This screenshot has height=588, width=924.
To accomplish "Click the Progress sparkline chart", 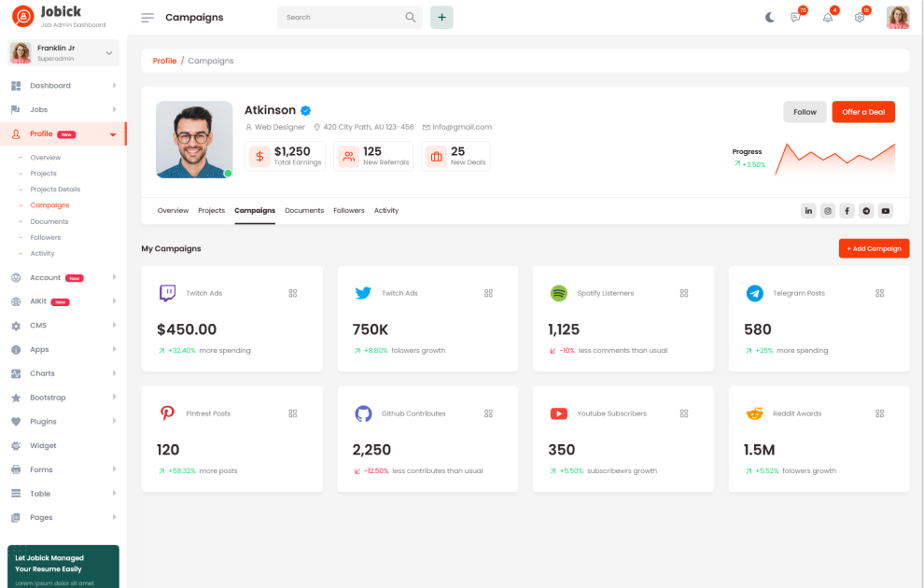I will click(835, 159).
